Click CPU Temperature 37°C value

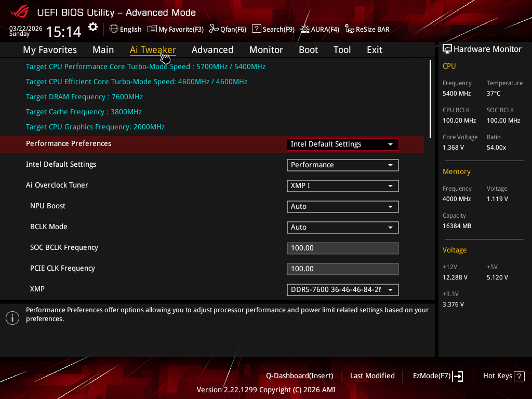pos(494,94)
